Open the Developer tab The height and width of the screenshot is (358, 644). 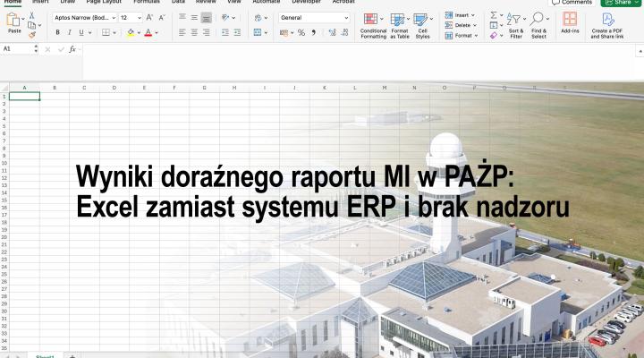[x=307, y=2]
